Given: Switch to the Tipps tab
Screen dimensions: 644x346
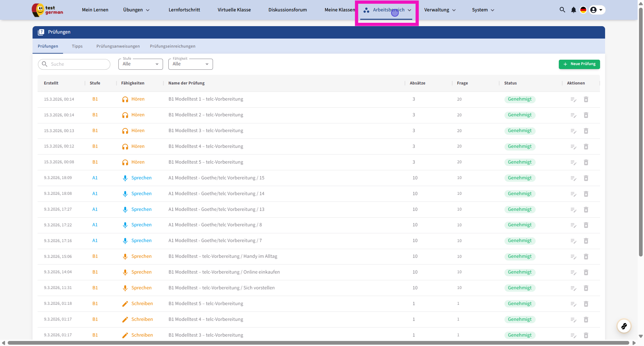Looking at the screenshot, I should point(77,46).
